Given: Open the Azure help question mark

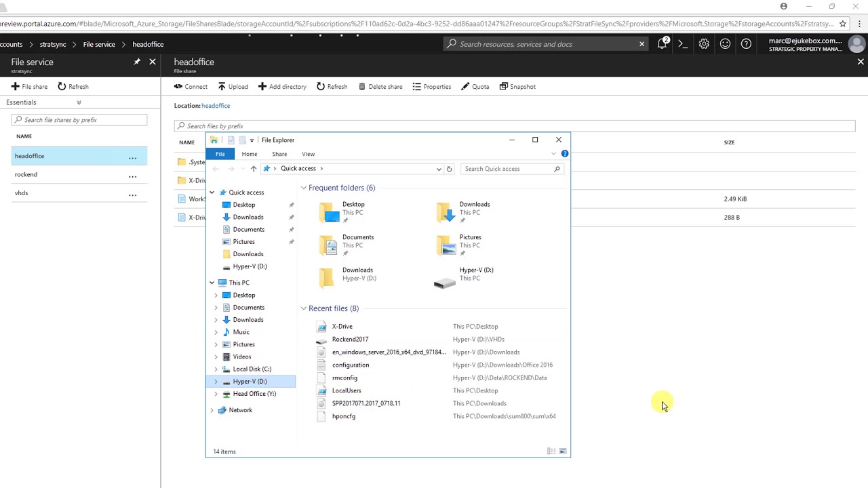Looking at the screenshot, I should click(x=746, y=44).
